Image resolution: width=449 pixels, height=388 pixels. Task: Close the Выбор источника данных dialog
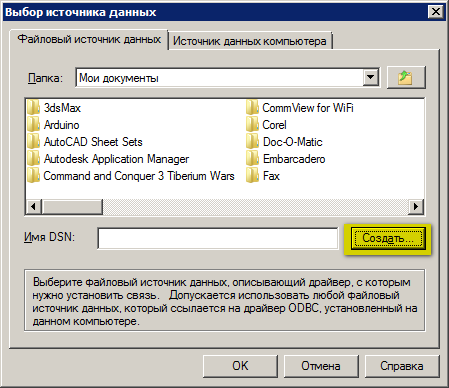click(x=436, y=12)
